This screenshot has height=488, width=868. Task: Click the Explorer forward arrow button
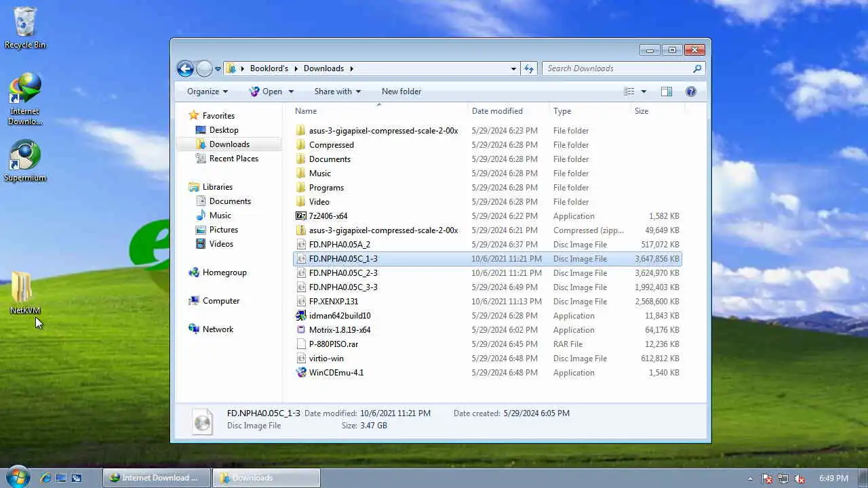click(204, 68)
